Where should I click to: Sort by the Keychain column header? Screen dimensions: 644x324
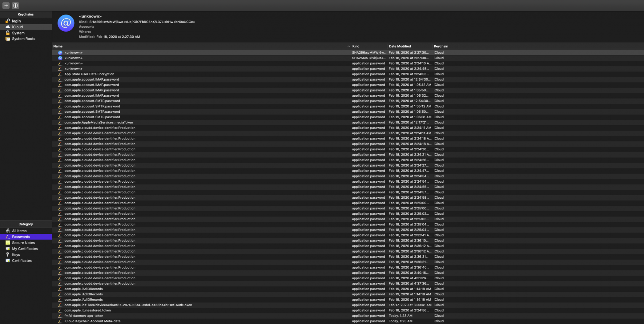[445, 46]
